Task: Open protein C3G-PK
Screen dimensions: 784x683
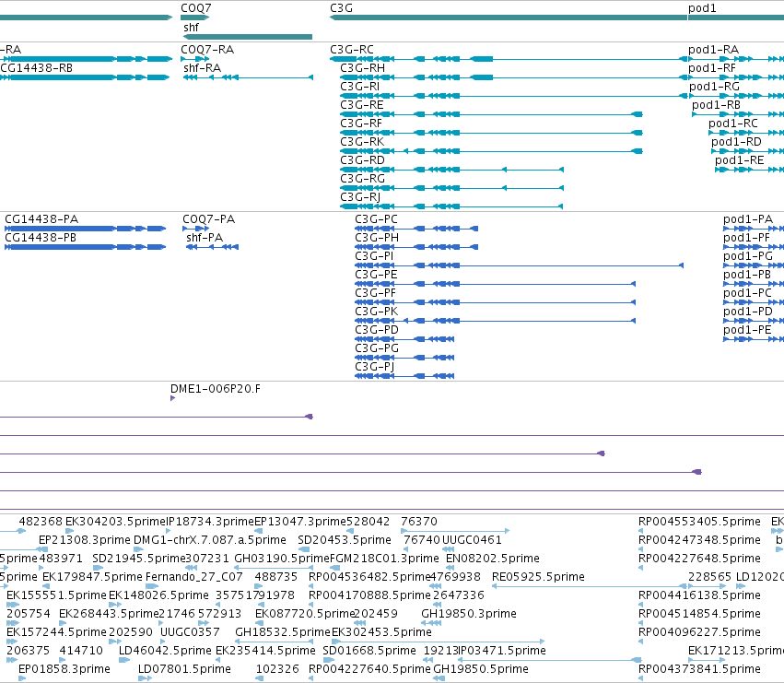Action: [377, 312]
